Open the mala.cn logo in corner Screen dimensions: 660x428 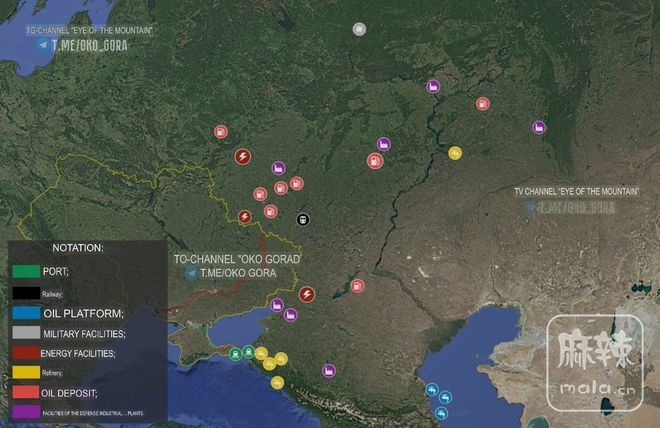tap(600, 363)
